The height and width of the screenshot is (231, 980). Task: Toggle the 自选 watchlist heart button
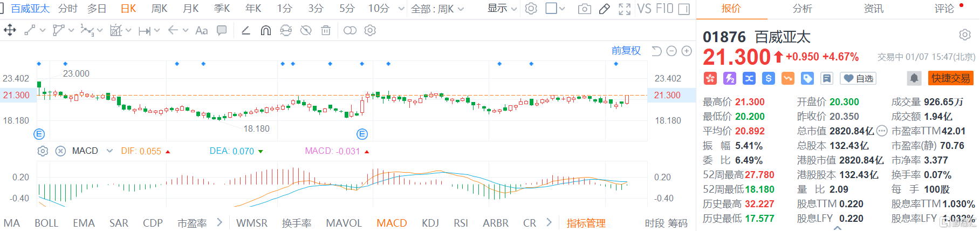[858, 78]
